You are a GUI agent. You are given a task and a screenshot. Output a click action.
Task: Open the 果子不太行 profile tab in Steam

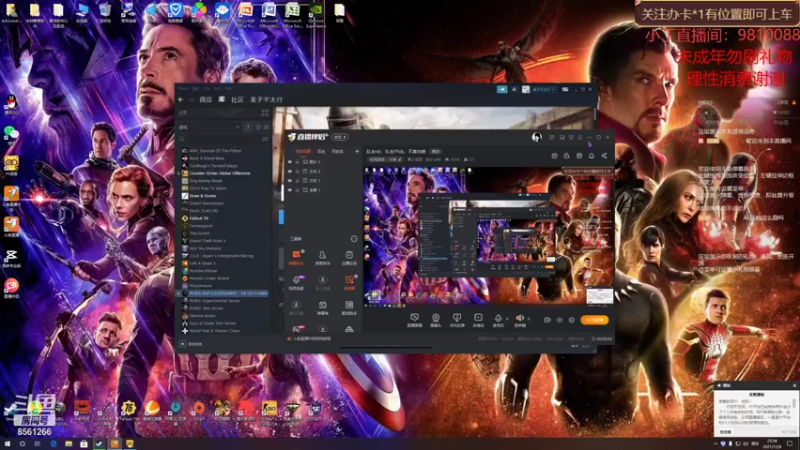click(x=266, y=99)
